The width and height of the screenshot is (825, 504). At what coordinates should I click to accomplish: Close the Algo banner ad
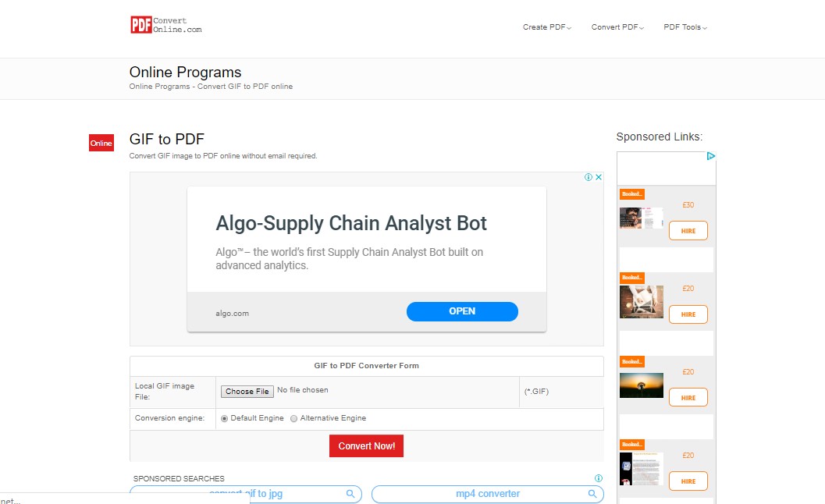(x=599, y=177)
